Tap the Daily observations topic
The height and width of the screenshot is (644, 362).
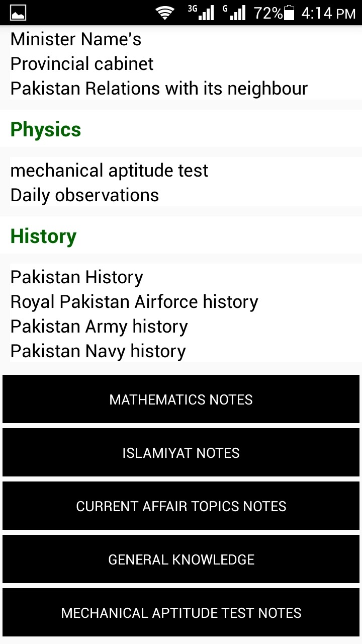point(84,195)
